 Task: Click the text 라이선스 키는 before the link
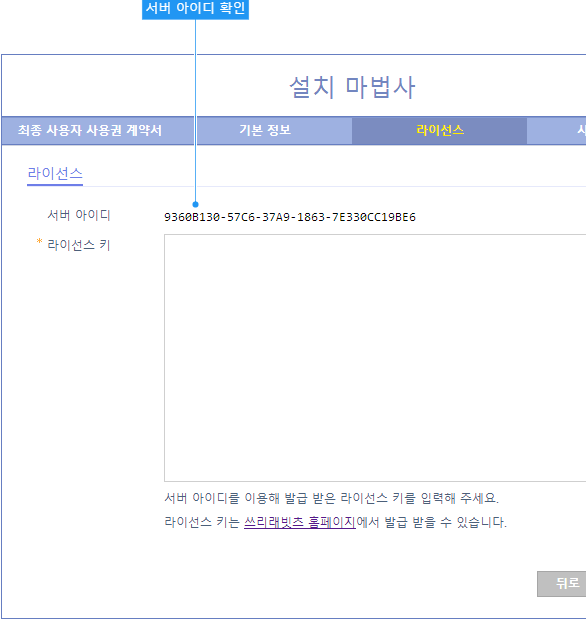click(x=202, y=522)
